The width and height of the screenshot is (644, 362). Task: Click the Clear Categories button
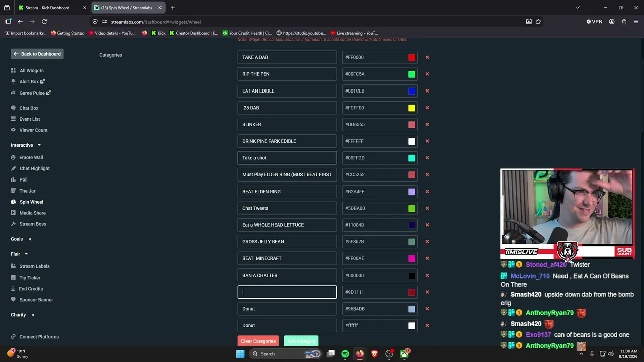pos(258,341)
